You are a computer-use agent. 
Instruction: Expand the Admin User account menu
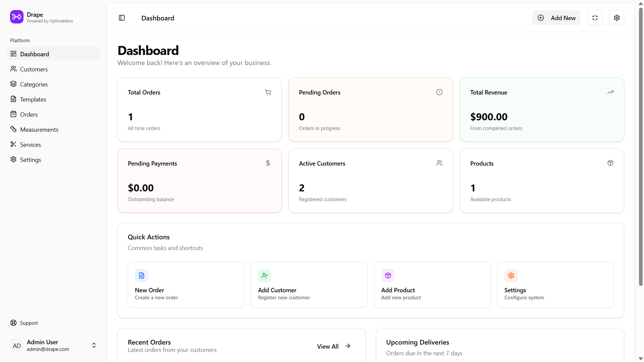pyautogui.click(x=94, y=345)
